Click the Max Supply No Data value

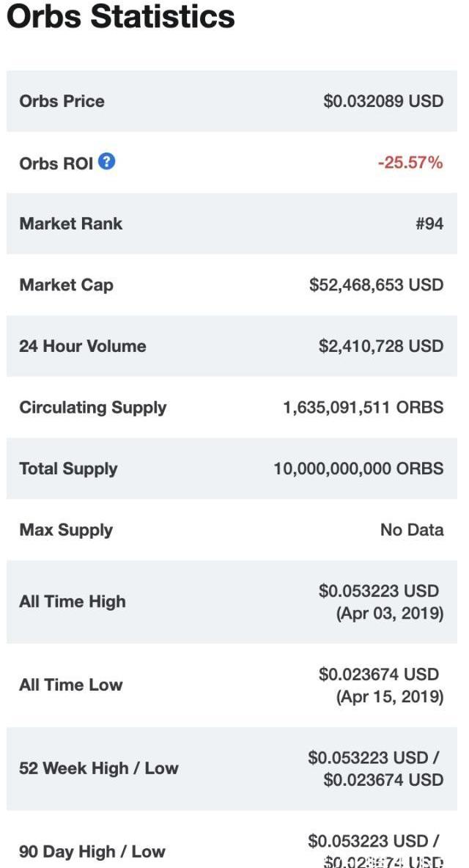412,530
